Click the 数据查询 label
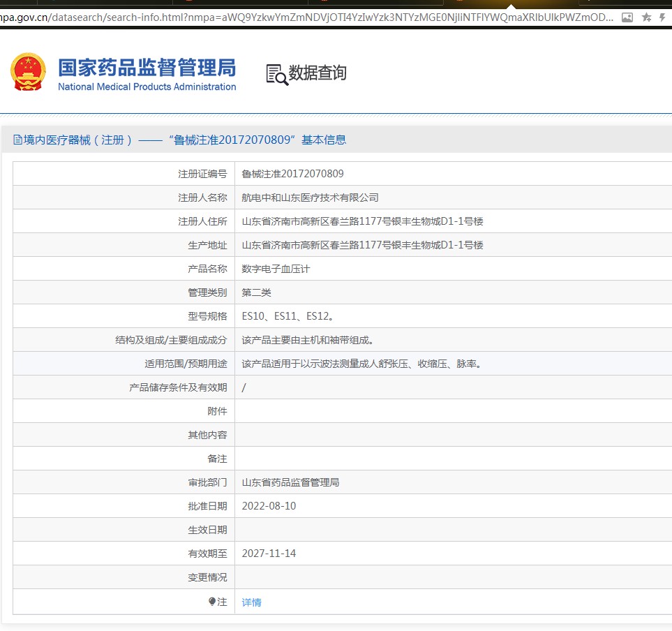This screenshot has width=672, height=631. pos(318,73)
